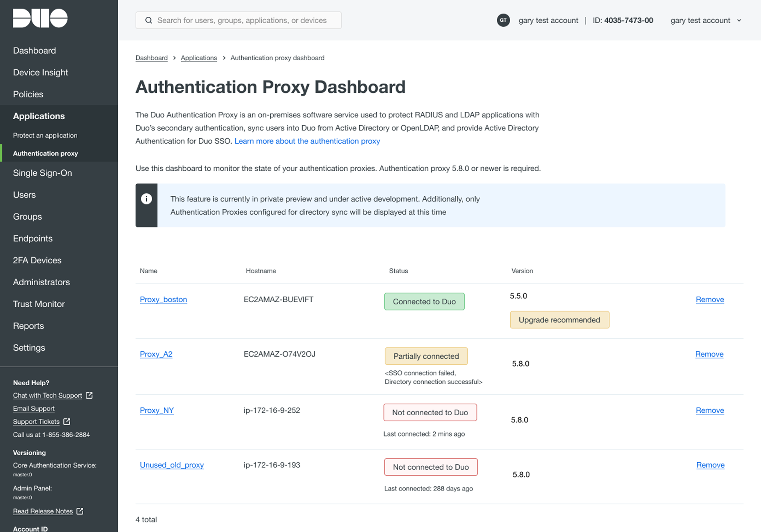Open Endpoints in the sidebar
761x532 pixels.
tap(33, 238)
